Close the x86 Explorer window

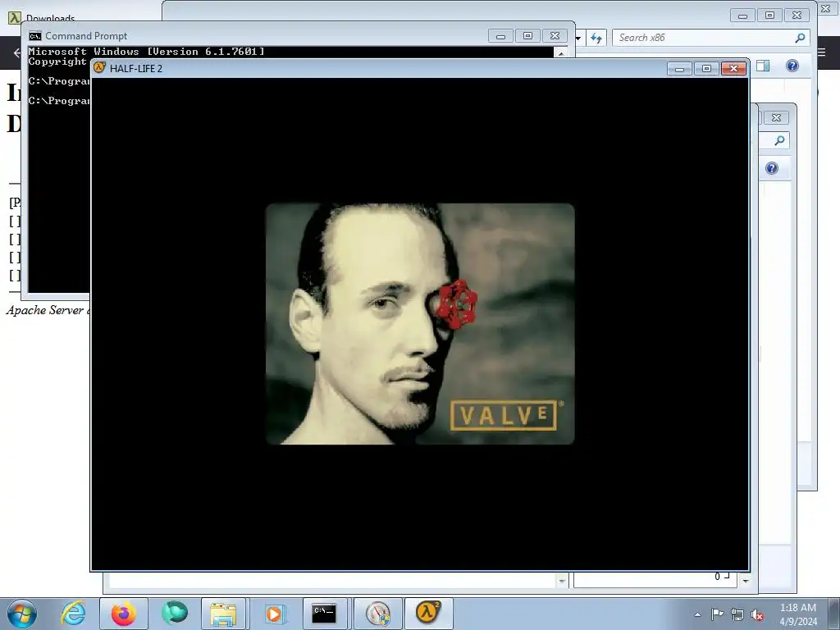coord(797,16)
